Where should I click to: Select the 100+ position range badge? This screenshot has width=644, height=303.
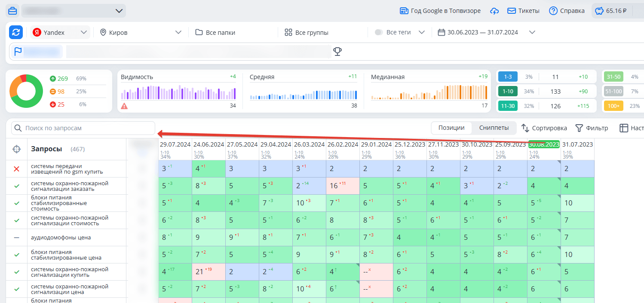613,106
